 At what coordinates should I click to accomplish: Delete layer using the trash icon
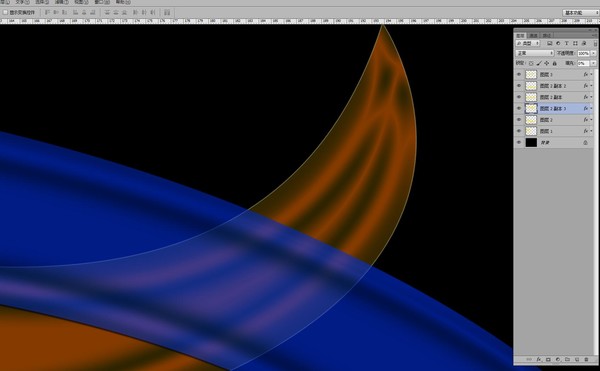coord(586,360)
